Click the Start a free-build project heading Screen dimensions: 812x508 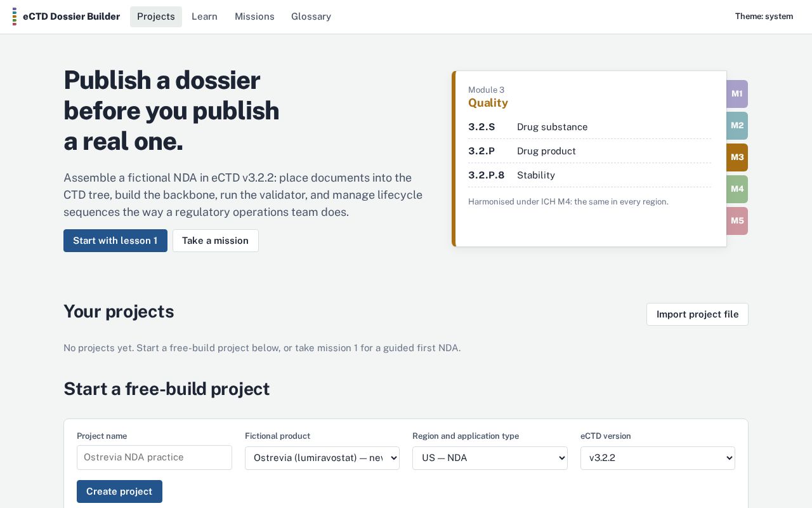pyautogui.click(x=167, y=389)
